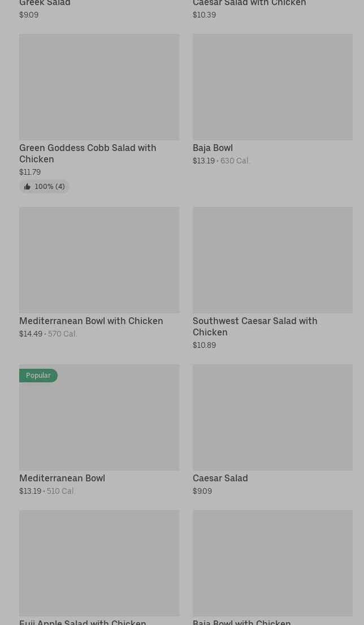Select the Fuji Apple Salad photo
The image size is (364, 625).
coord(99,563)
